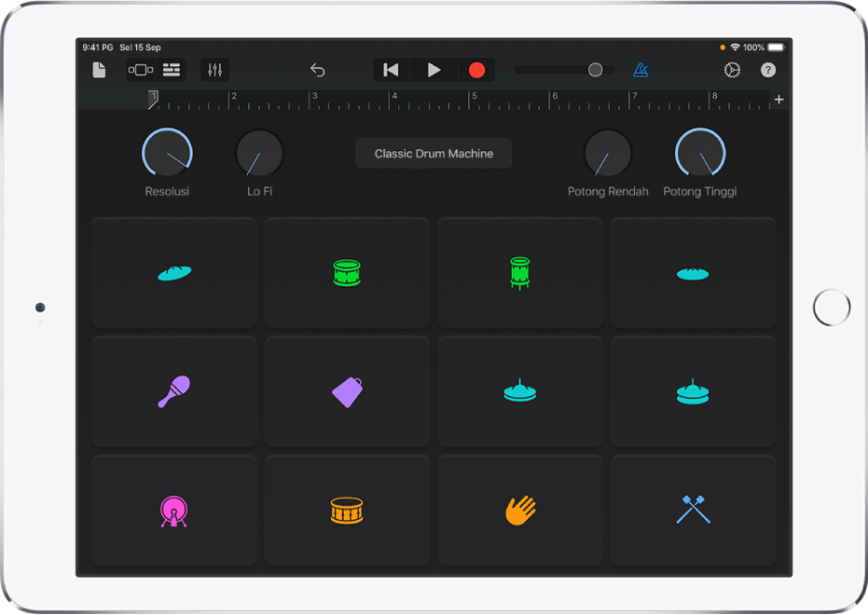Tap the flat ride cymbal pad

(x=693, y=273)
